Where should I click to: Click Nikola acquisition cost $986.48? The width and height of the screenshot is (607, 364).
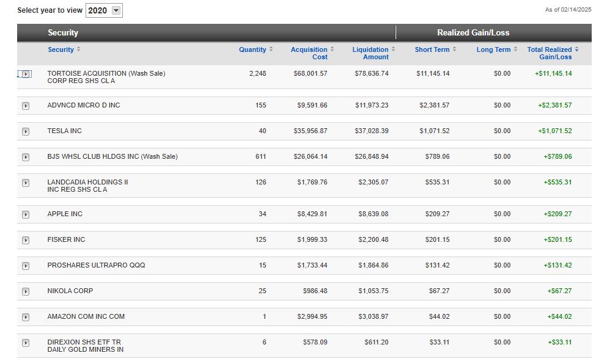315,291
